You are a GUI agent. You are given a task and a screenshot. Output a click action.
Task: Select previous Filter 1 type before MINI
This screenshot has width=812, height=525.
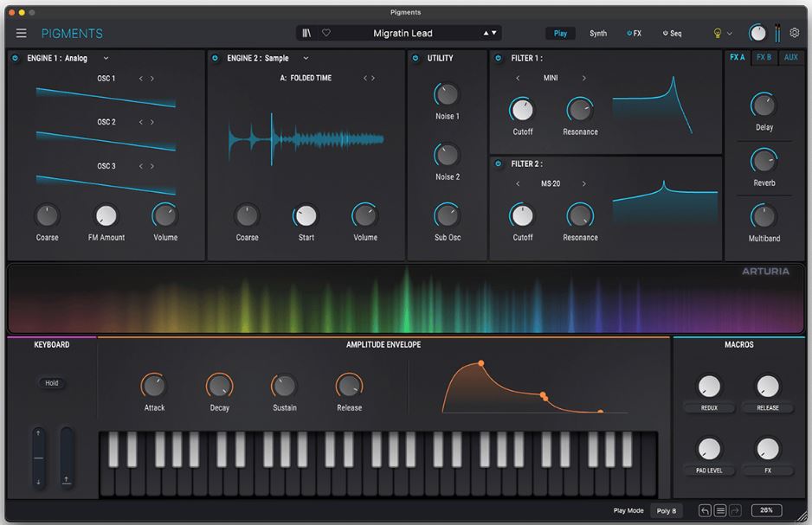click(x=518, y=78)
